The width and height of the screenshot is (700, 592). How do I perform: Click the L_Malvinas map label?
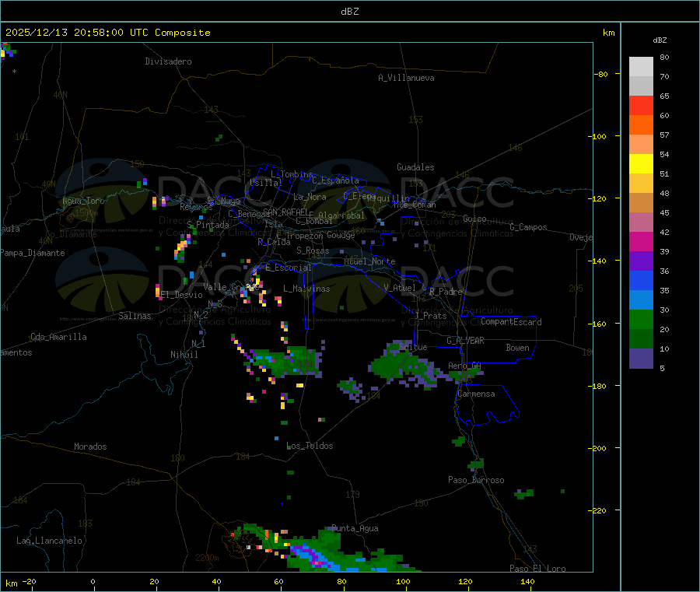306,289
